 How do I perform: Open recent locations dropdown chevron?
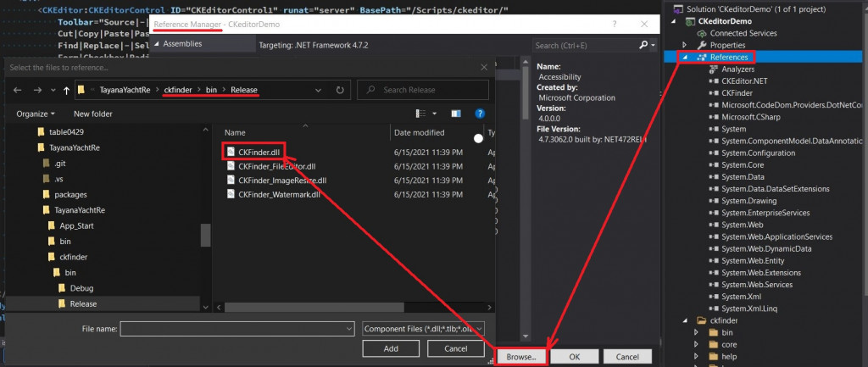(53, 90)
